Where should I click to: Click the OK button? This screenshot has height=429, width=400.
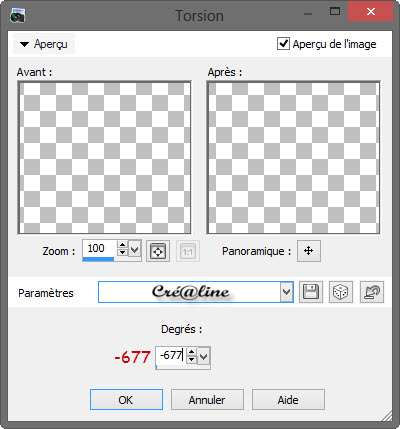(x=126, y=399)
